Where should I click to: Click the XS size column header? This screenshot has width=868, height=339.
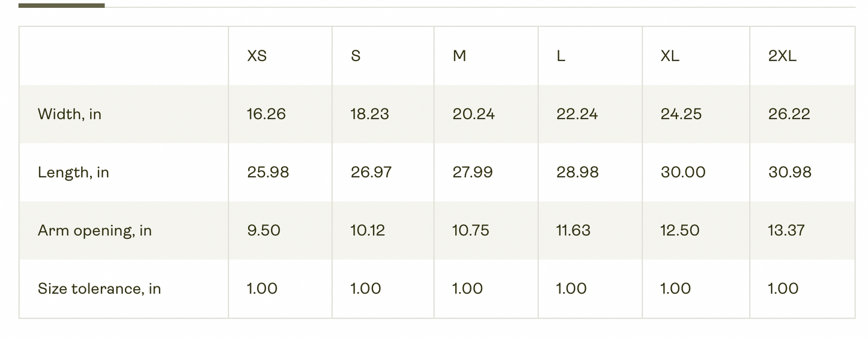[x=257, y=56]
